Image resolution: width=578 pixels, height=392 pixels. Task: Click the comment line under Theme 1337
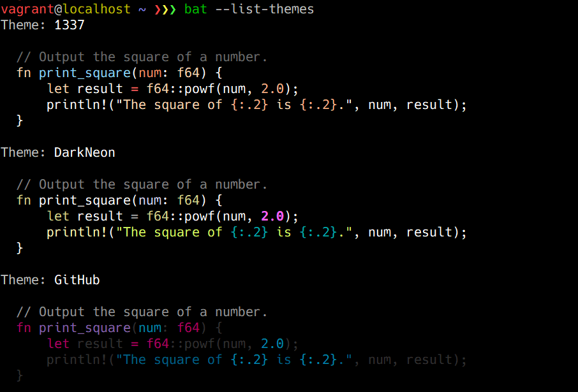point(142,57)
